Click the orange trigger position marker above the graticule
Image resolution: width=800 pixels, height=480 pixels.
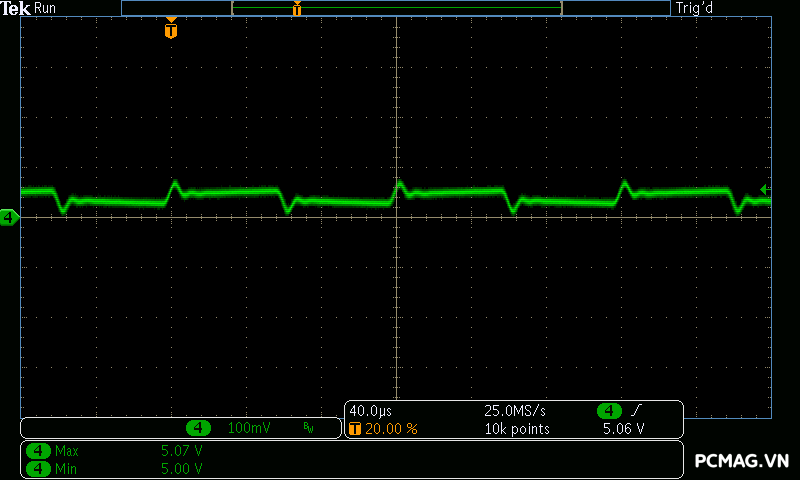point(171,30)
